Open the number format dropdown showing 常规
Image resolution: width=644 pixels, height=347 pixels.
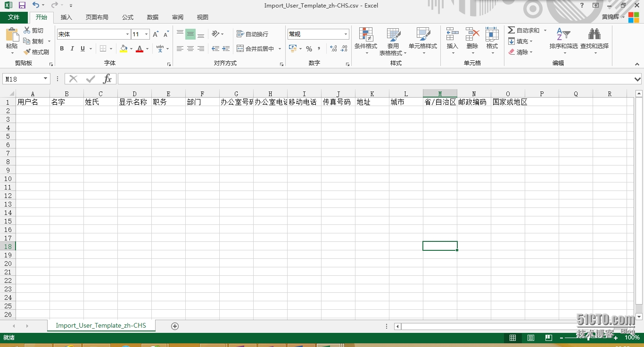pos(346,34)
